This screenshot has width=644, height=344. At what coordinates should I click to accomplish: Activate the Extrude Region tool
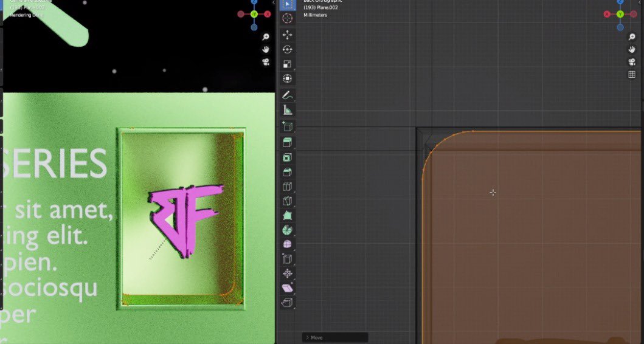point(287,142)
